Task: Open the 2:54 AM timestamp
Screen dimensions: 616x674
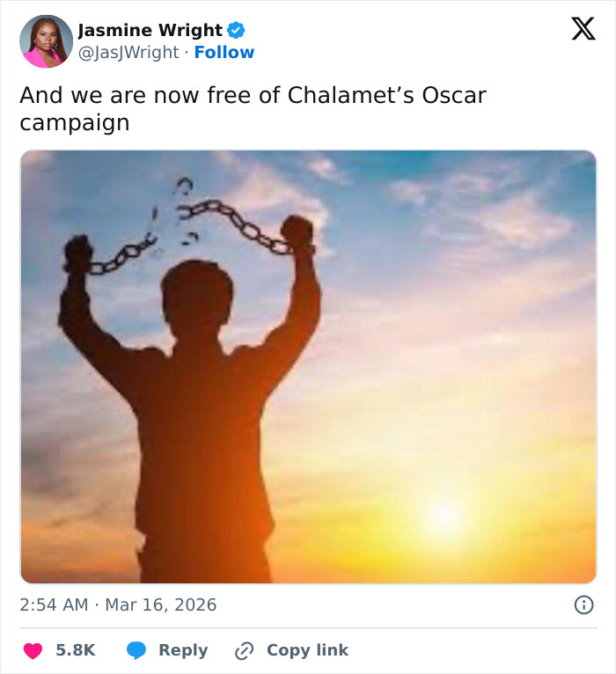Action: (54, 605)
